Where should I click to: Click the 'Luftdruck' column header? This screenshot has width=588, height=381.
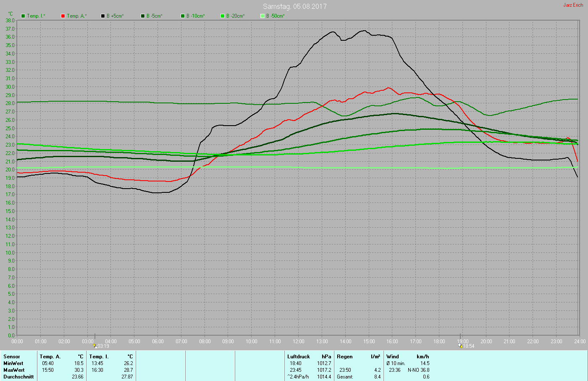click(299, 357)
